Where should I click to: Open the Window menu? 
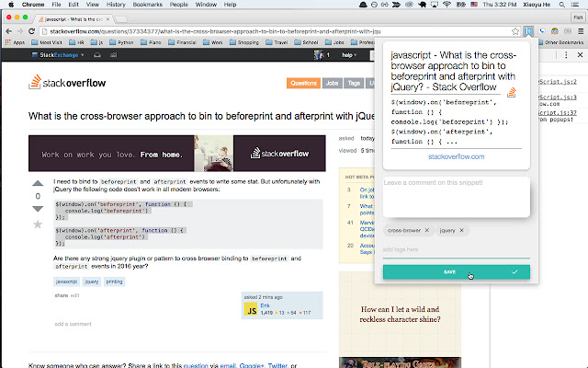(x=206, y=5)
